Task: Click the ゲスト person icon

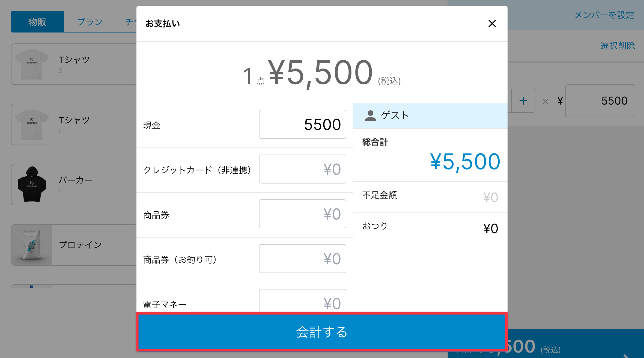Action: pyautogui.click(x=370, y=116)
